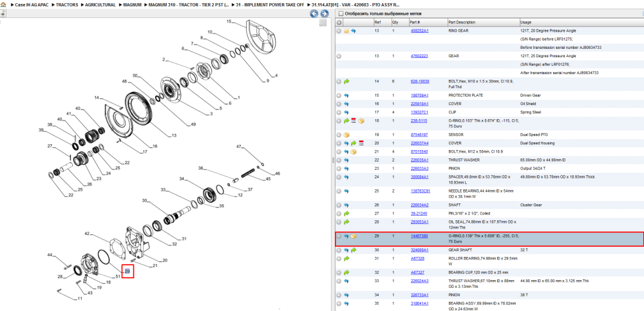
Task: Add ROLLER BEARING A67328 via circle button
Action: click(x=339, y=258)
